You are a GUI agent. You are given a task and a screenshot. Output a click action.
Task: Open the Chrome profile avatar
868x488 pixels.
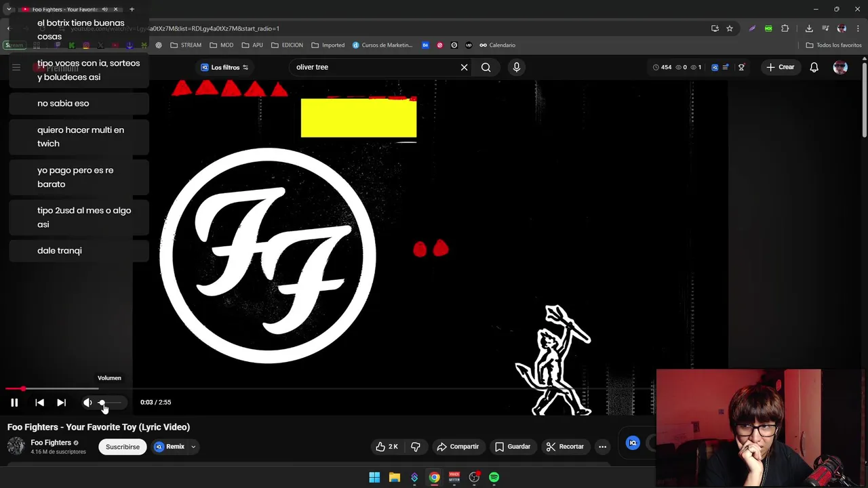click(x=842, y=28)
